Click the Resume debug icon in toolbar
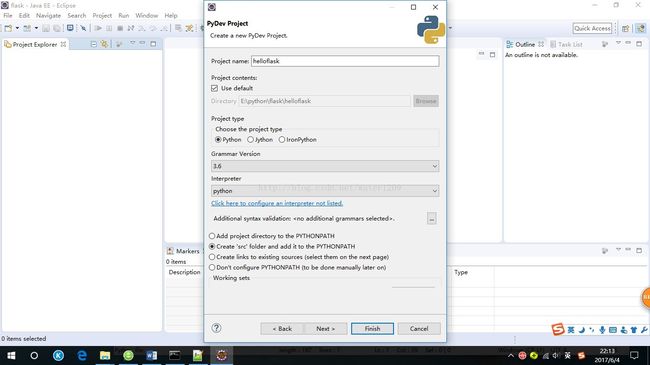The image size is (650, 365). [x=98, y=28]
